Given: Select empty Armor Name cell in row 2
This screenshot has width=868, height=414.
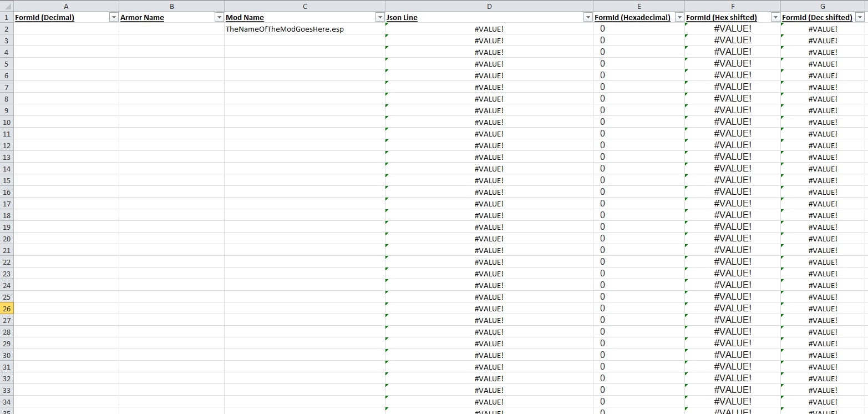Looking at the screenshot, I should point(171,29).
